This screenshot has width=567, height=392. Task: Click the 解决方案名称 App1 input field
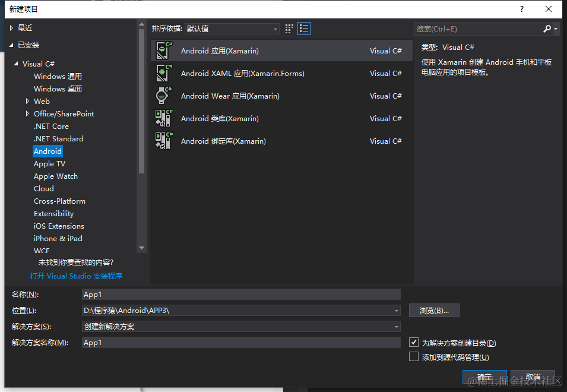(241, 343)
